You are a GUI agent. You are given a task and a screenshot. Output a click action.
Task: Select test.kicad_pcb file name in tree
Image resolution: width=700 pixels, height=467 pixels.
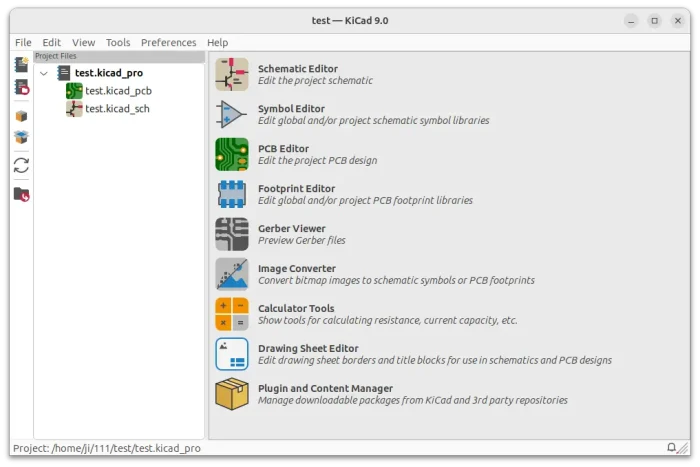click(118, 91)
